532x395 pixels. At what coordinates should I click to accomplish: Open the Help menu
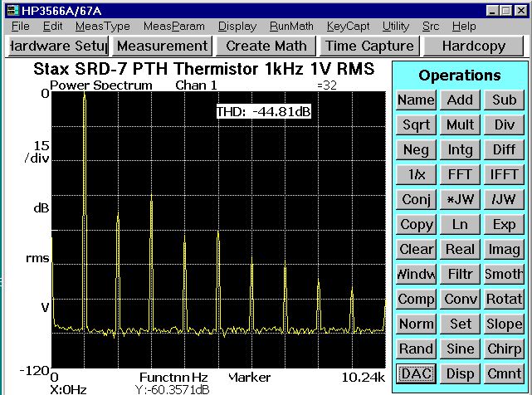tap(464, 26)
